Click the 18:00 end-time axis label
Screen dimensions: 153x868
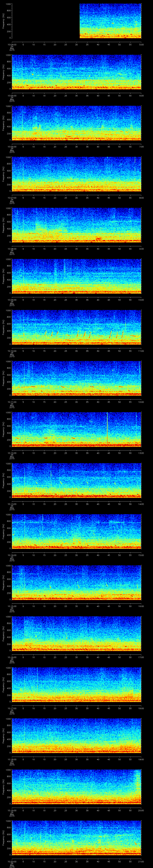click(141, 708)
